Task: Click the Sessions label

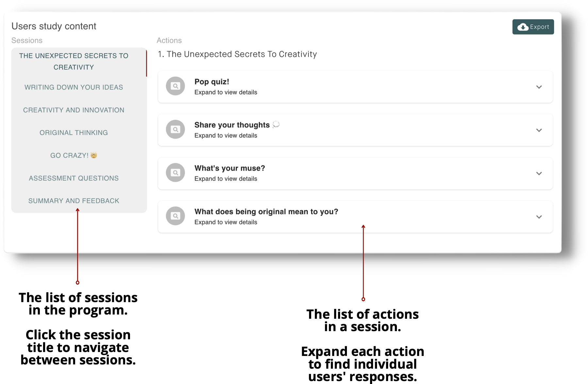Action: pyautogui.click(x=27, y=40)
